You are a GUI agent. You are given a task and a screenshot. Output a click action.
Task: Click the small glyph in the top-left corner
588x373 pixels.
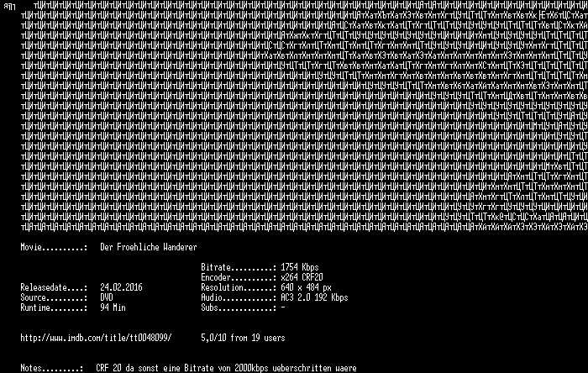tap(9, 7)
